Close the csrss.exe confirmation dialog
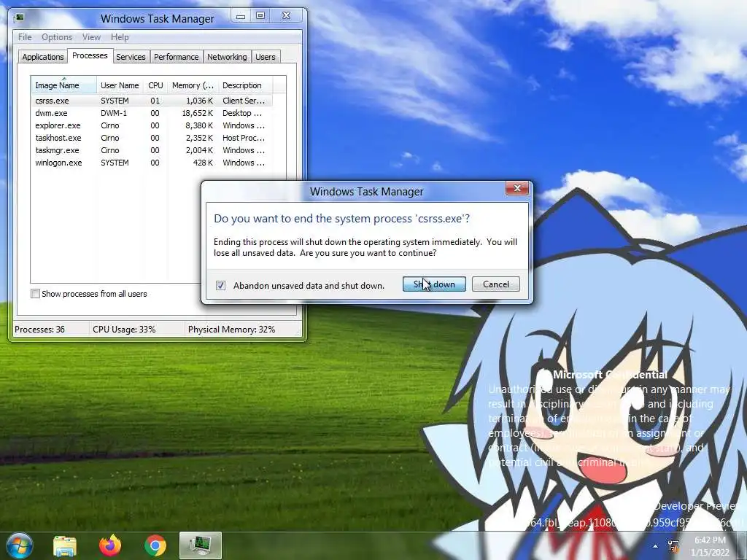 click(x=517, y=188)
